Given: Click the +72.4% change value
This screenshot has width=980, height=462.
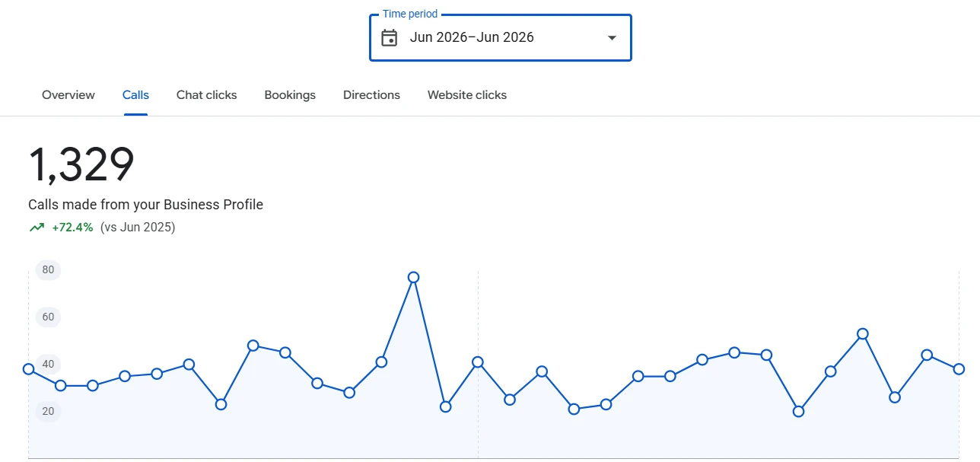Looking at the screenshot, I should pyautogui.click(x=72, y=228).
